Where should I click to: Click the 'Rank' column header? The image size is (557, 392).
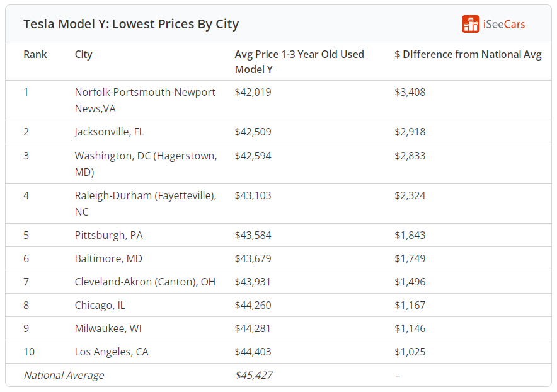(35, 54)
